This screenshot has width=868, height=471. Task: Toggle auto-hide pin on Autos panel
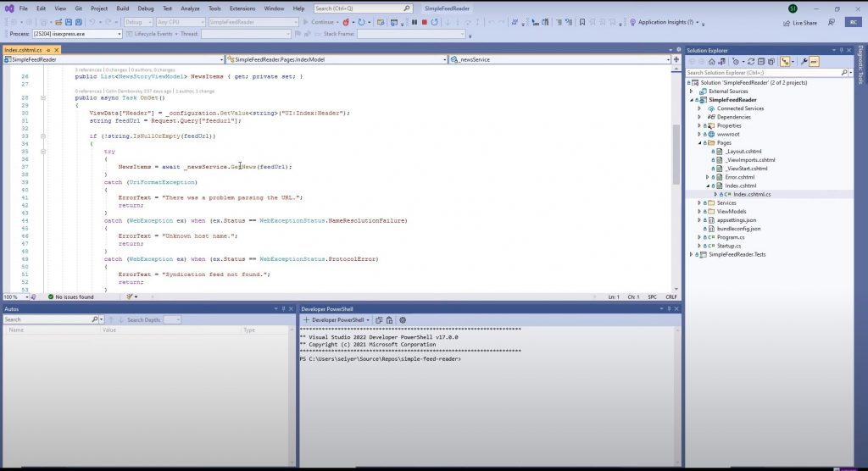(x=283, y=309)
